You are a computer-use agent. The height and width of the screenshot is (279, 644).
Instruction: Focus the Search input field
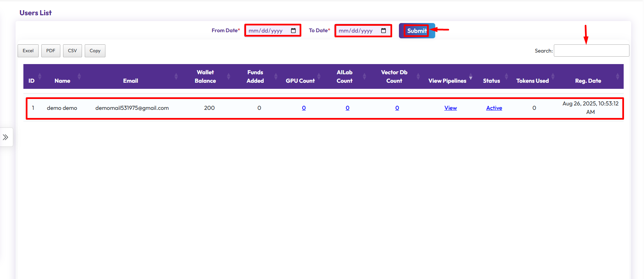pyautogui.click(x=591, y=51)
